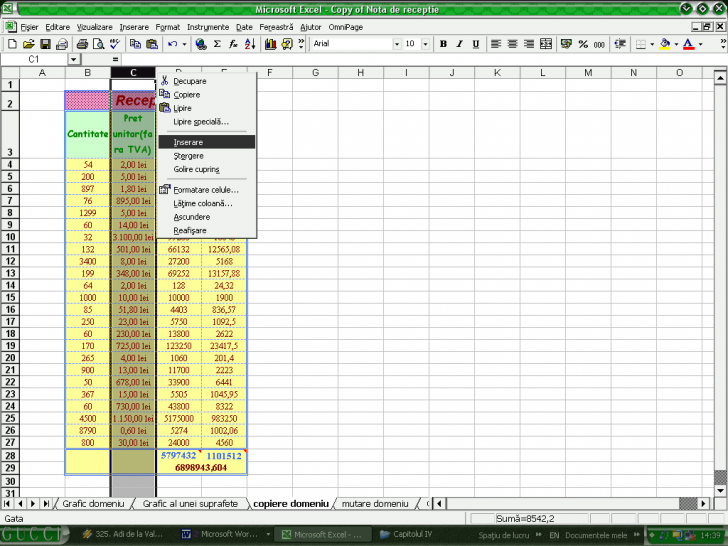Click the Open file folder icon
728x546 pixels.
(29, 44)
